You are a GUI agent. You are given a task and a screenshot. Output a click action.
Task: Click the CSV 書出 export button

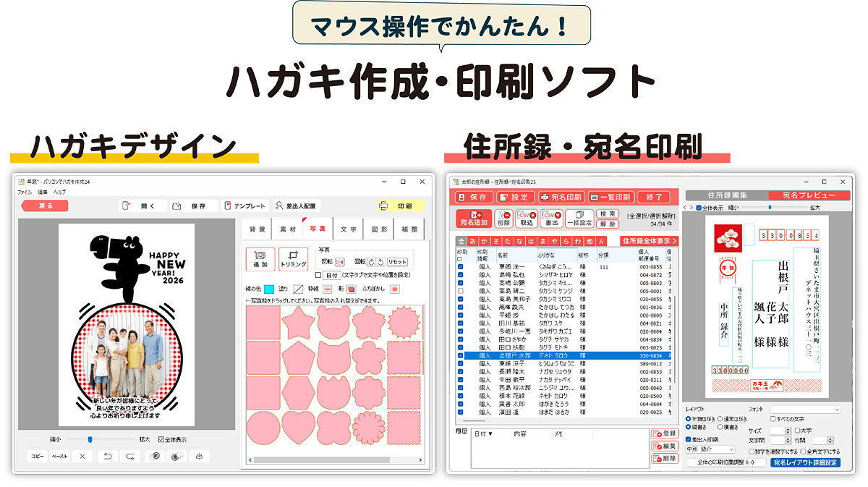point(551,219)
